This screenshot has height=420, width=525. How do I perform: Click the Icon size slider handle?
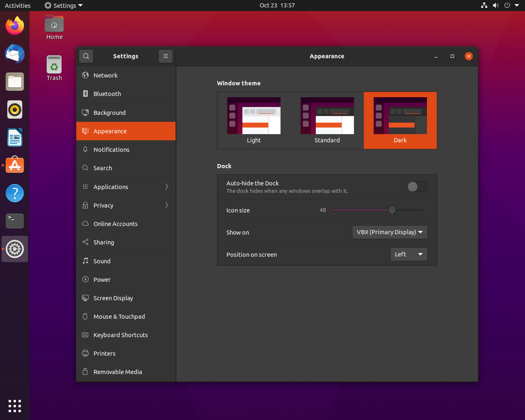pos(392,210)
